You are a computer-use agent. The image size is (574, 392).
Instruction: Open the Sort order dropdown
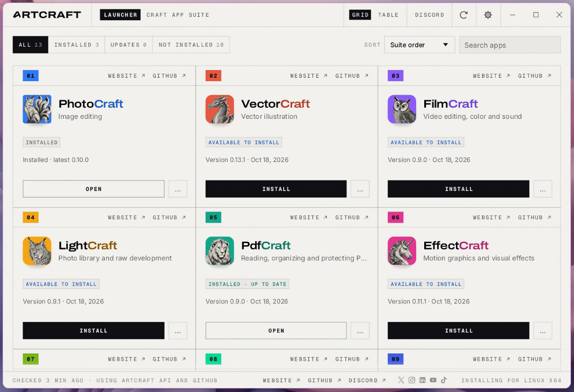(420, 45)
